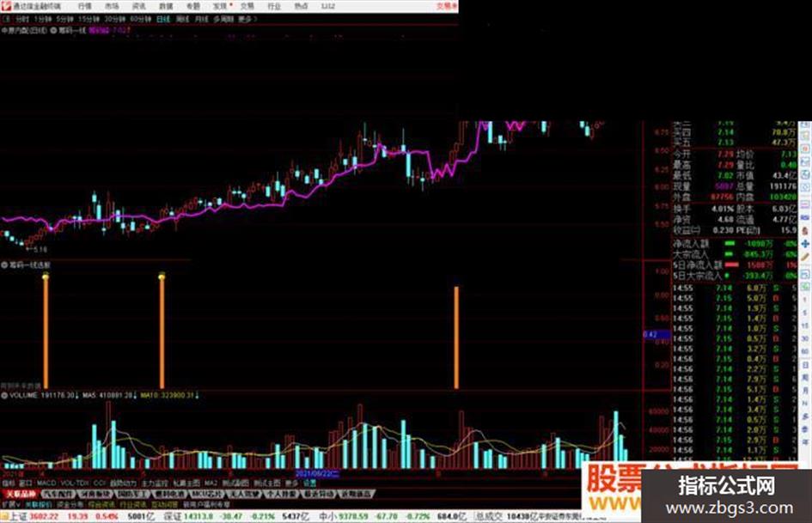Select the 月线 period tab
The width and height of the screenshot is (812, 523).
(x=201, y=19)
